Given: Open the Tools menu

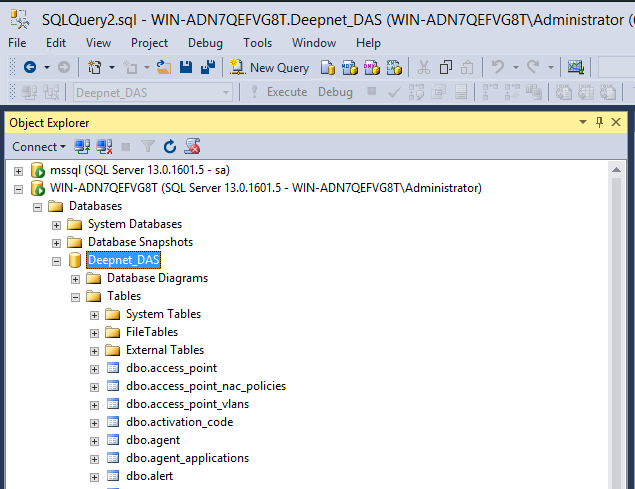Looking at the screenshot, I should pos(257,43).
